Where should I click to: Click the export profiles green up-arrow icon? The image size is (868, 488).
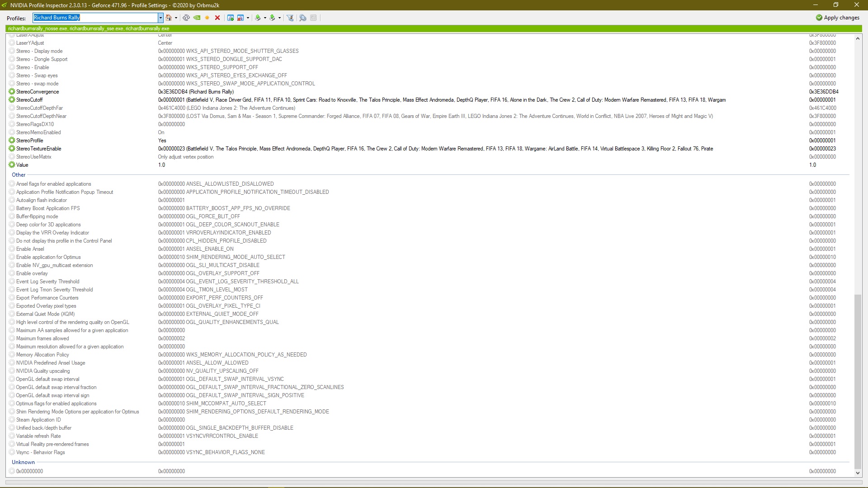pyautogui.click(x=258, y=18)
